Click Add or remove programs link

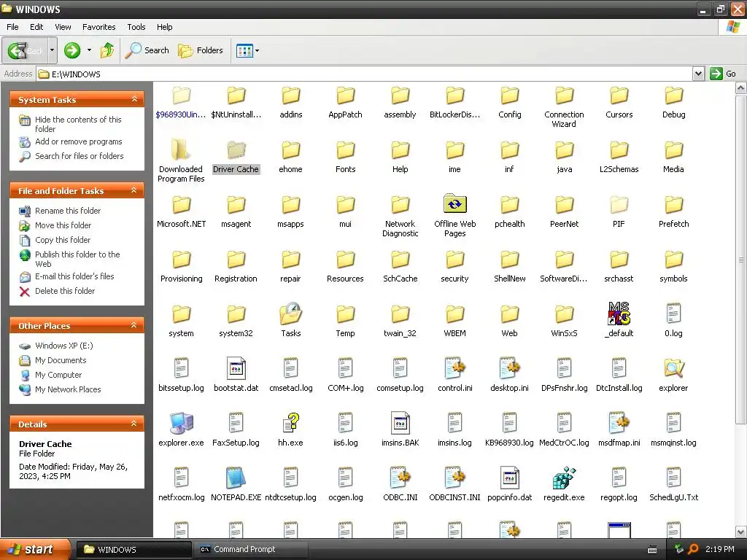tap(79, 141)
